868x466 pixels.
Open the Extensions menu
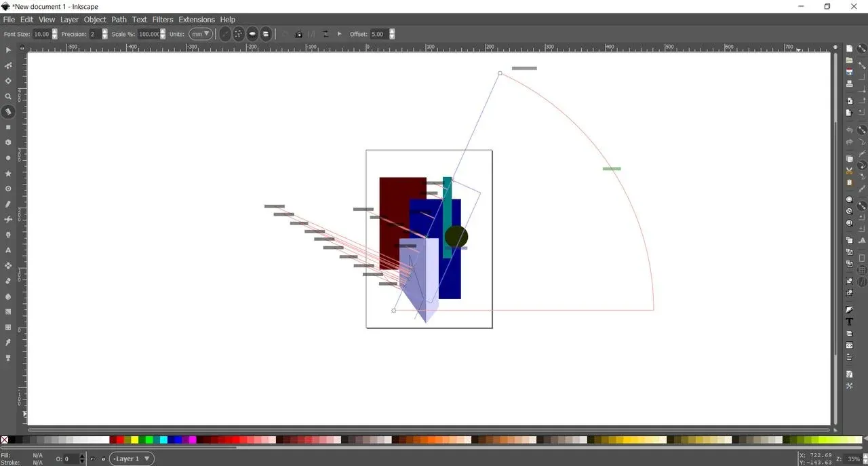coord(197,19)
